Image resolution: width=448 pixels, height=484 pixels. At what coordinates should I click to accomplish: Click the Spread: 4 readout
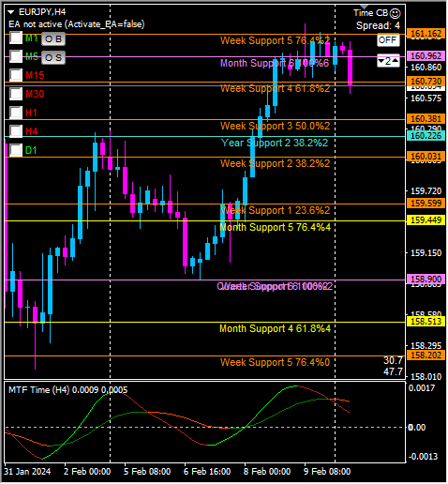(x=378, y=25)
